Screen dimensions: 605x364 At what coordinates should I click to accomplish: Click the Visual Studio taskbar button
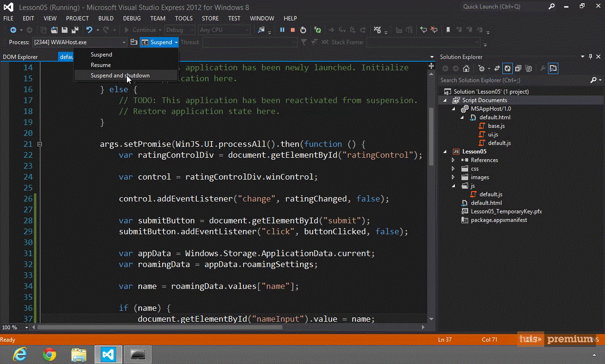[x=108, y=354]
